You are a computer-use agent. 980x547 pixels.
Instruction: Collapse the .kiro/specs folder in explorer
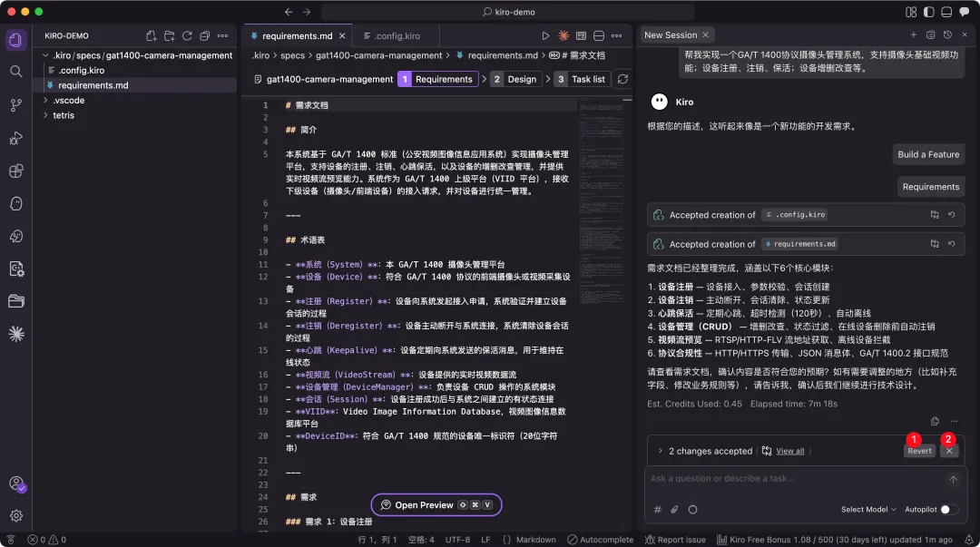click(x=45, y=55)
